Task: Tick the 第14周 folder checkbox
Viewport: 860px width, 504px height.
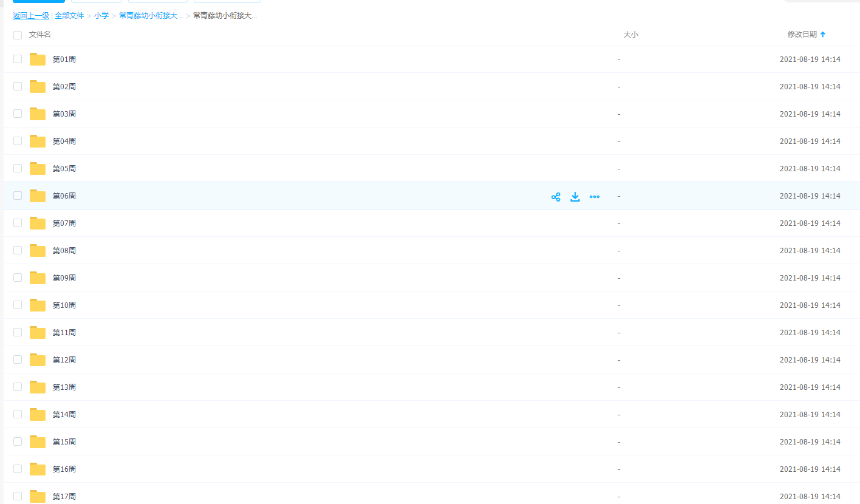Action: [x=18, y=414]
